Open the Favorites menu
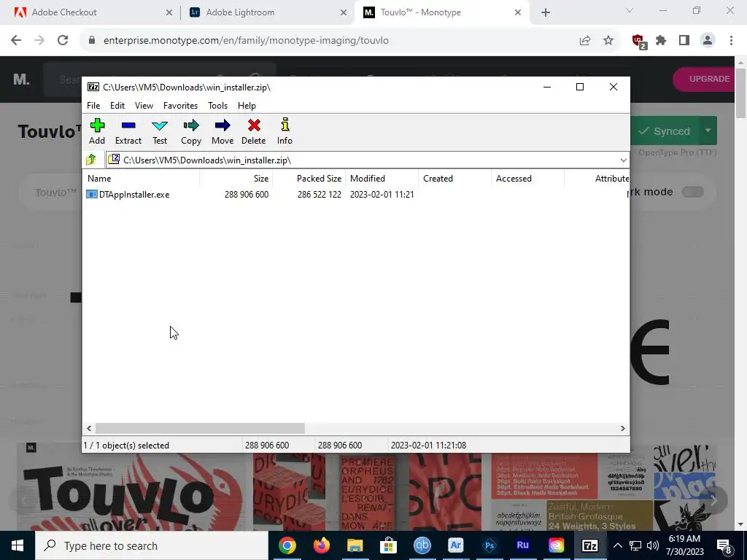Viewport: 747px width, 560px height. point(181,106)
